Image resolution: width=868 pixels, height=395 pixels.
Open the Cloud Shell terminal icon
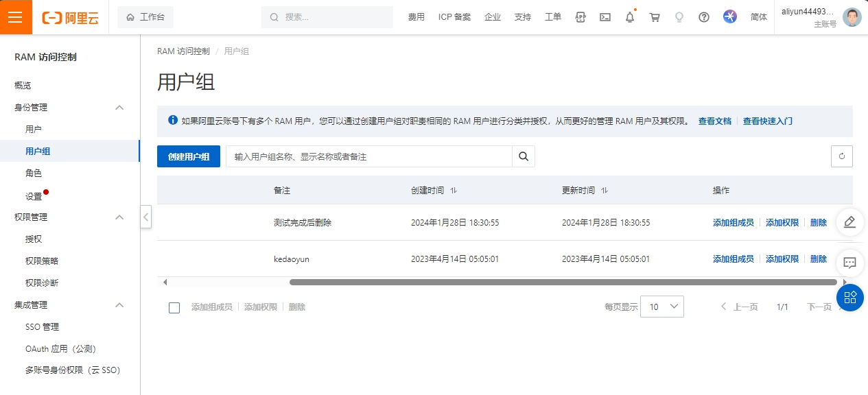pyautogui.click(x=605, y=17)
